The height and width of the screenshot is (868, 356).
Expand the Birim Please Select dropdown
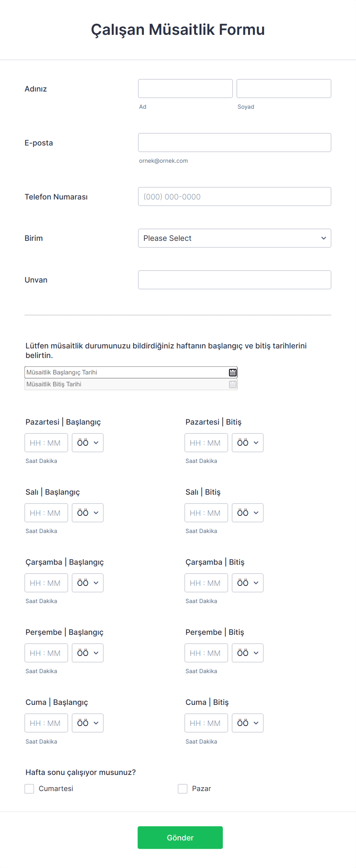[x=235, y=238]
